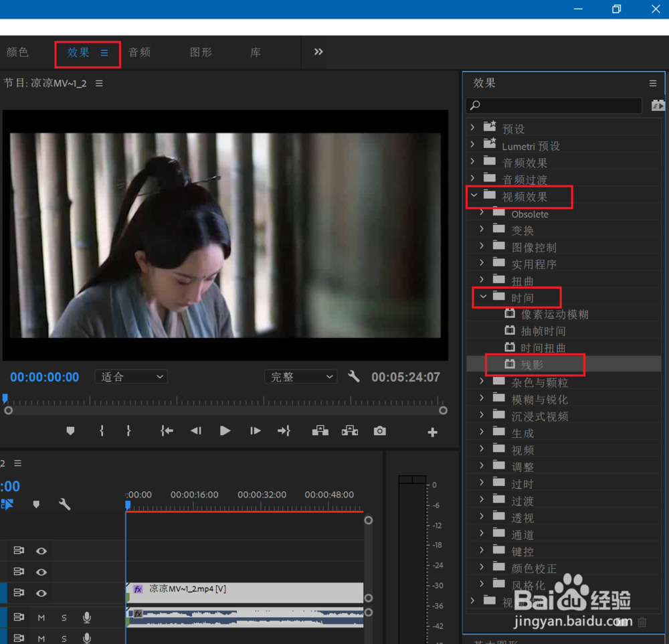
Task: Click the Extract button icon
Action: [350, 431]
